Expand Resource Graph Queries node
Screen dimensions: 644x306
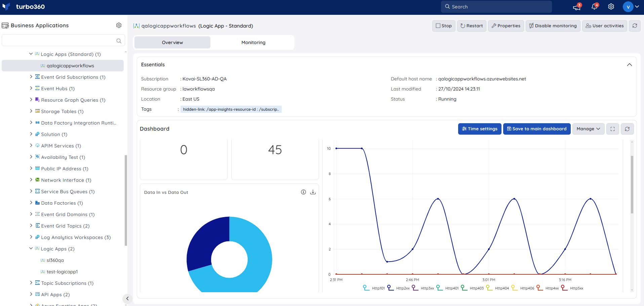tap(31, 100)
